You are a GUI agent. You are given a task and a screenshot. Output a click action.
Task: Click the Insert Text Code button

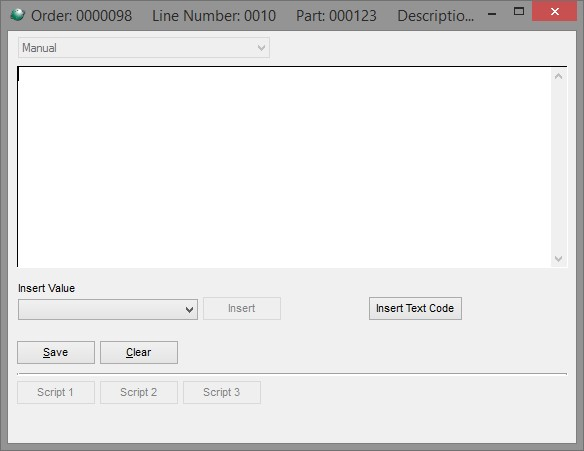pos(415,308)
